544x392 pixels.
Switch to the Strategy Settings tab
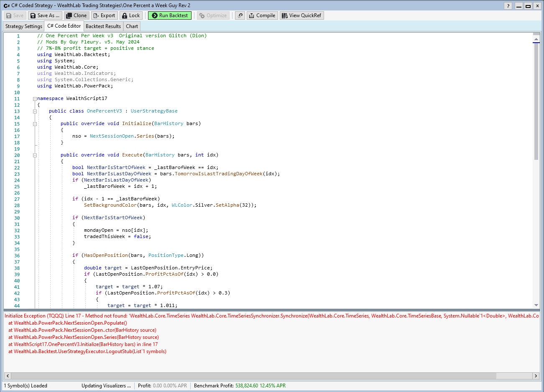tap(24, 26)
